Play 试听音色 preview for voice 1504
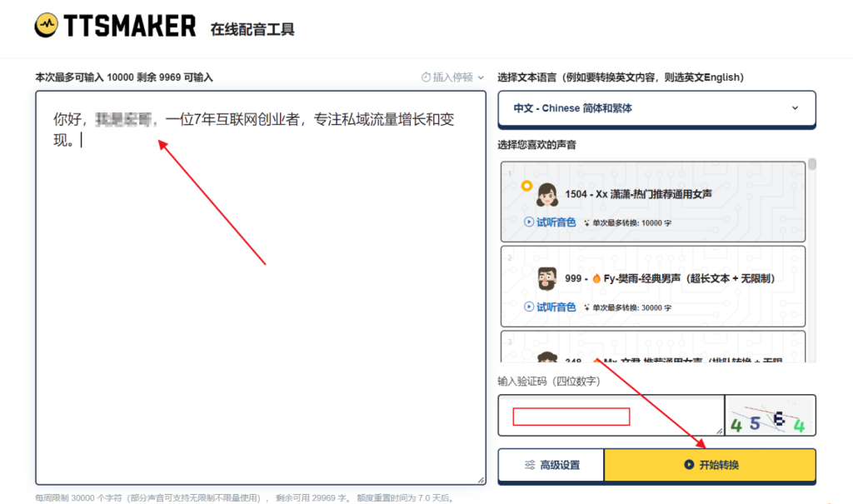 (550, 222)
